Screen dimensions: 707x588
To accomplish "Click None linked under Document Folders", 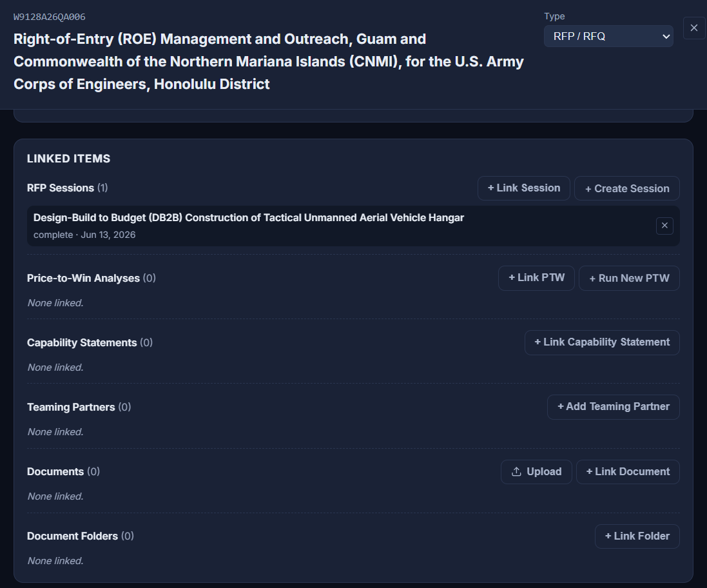I will [55, 561].
